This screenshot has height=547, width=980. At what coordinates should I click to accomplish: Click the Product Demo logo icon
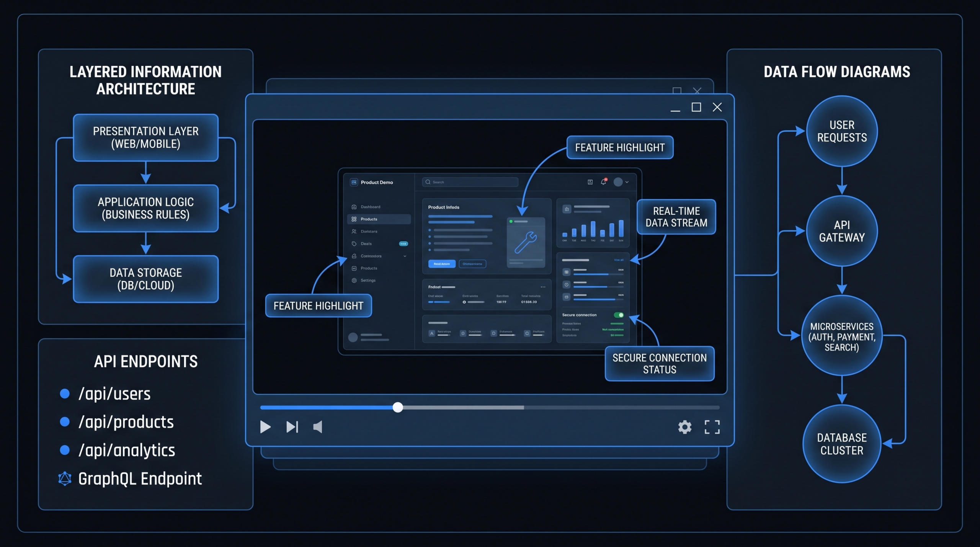point(354,182)
